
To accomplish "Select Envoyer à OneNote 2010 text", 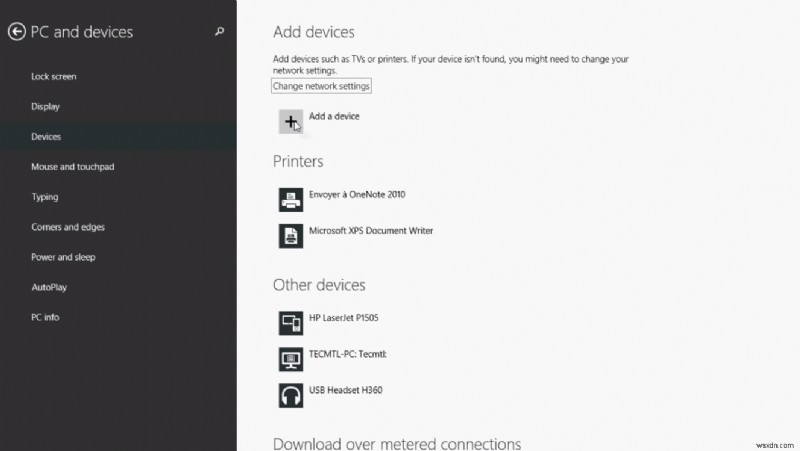I will tap(357, 194).
